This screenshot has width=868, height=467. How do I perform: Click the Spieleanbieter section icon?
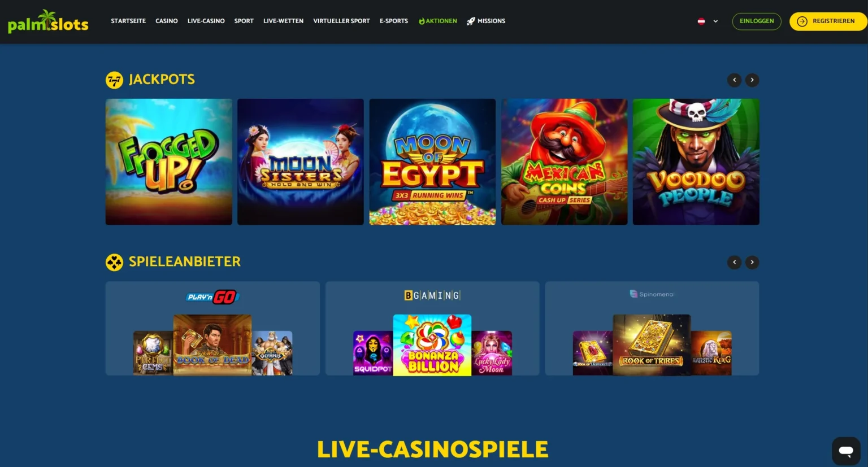114,262
